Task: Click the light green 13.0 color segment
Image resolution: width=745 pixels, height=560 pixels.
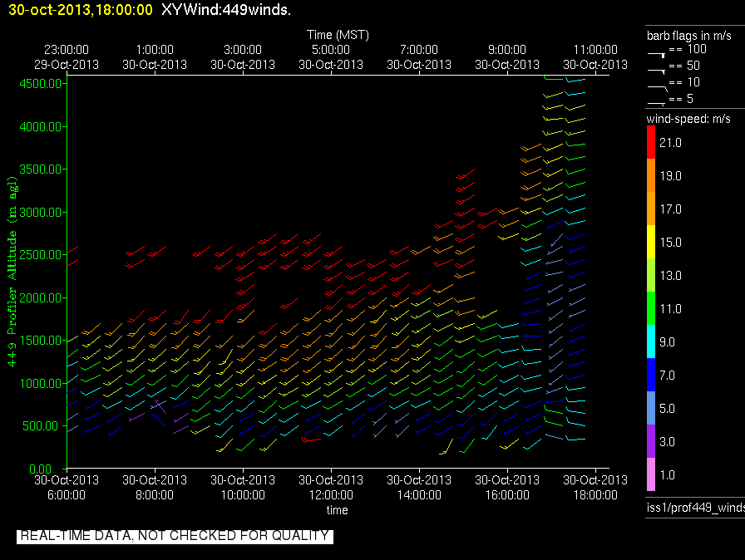Action: pyautogui.click(x=651, y=275)
